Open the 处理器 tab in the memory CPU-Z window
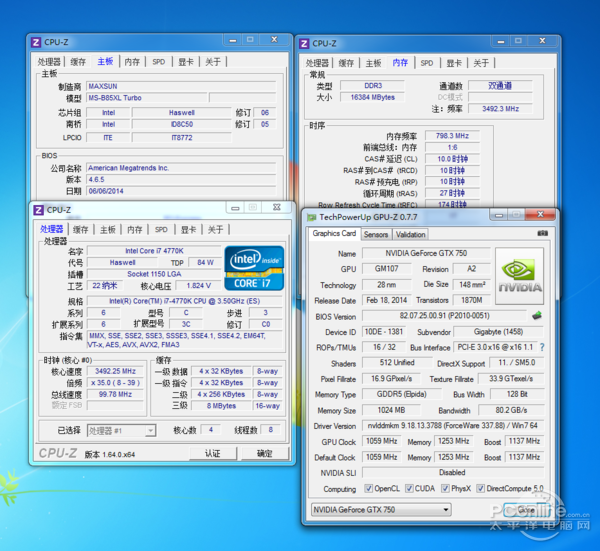This screenshot has height=551, width=600. pyautogui.click(x=317, y=63)
